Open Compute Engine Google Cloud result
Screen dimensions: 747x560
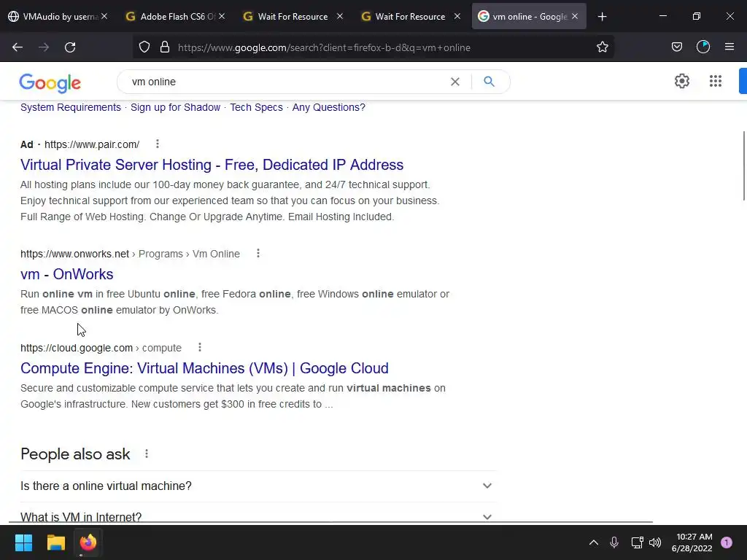[x=204, y=368]
